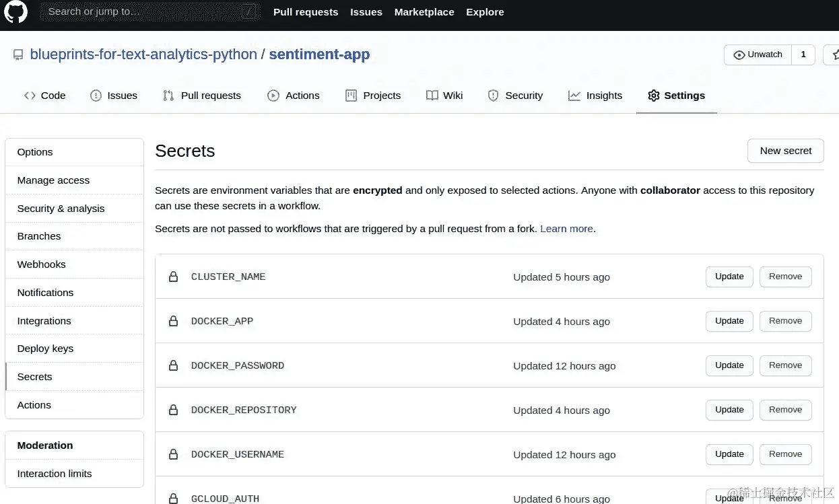The height and width of the screenshot is (504, 839).
Task: Open the blueprints-for-text-analytics-python owner link
Action: point(143,55)
